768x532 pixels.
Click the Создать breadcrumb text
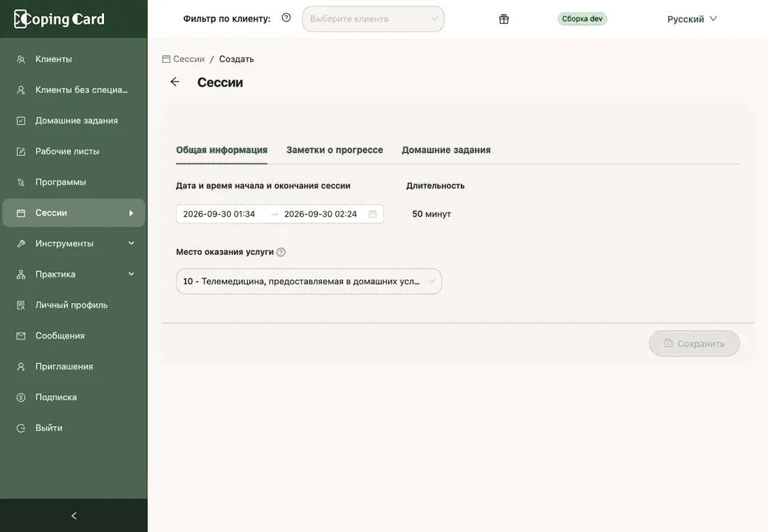pyautogui.click(x=236, y=59)
